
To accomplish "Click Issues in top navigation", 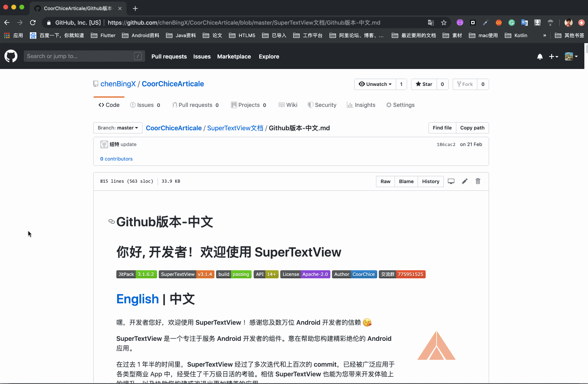I will pos(202,56).
